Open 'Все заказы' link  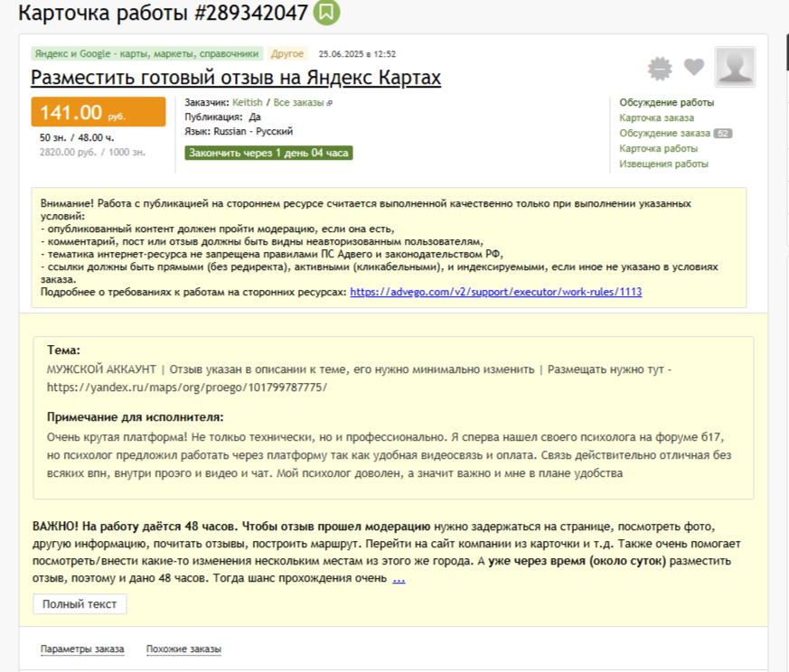pyautogui.click(x=298, y=103)
